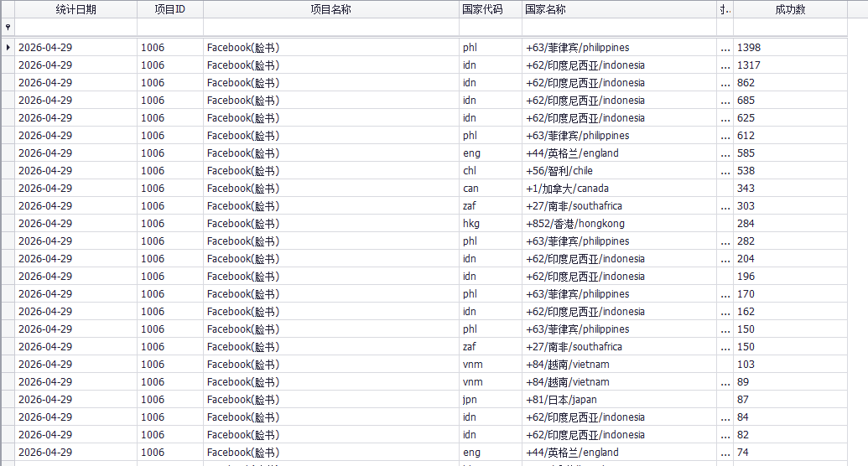Click the current row indicator arrow
The height and width of the screenshot is (466, 868).
click(x=8, y=48)
